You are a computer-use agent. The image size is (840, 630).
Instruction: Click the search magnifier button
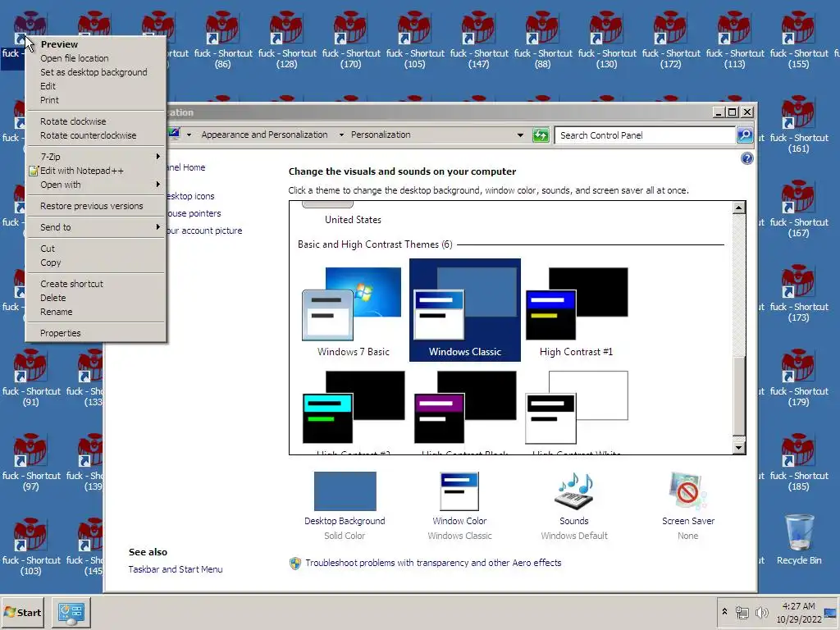pos(745,135)
